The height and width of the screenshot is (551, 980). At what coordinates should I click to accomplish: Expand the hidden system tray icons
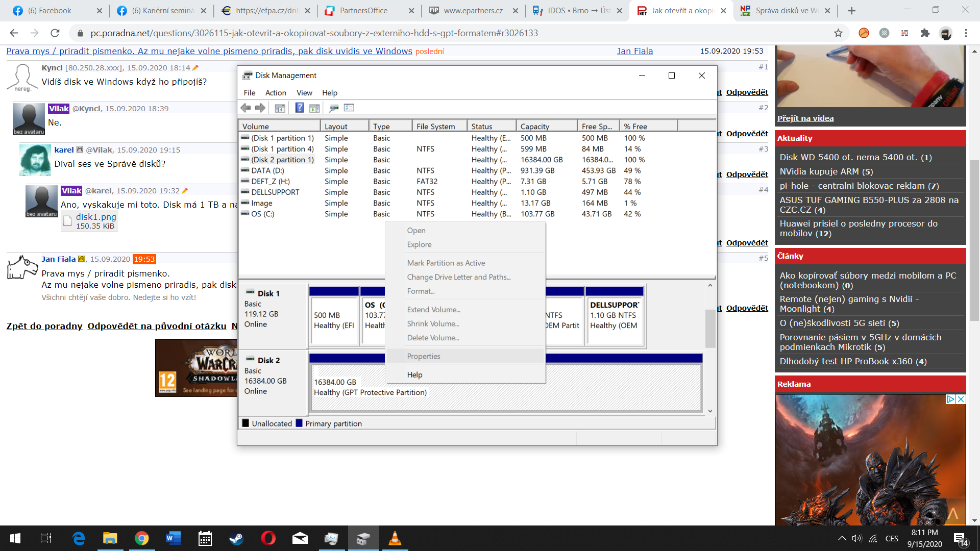click(x=842, y=538)
